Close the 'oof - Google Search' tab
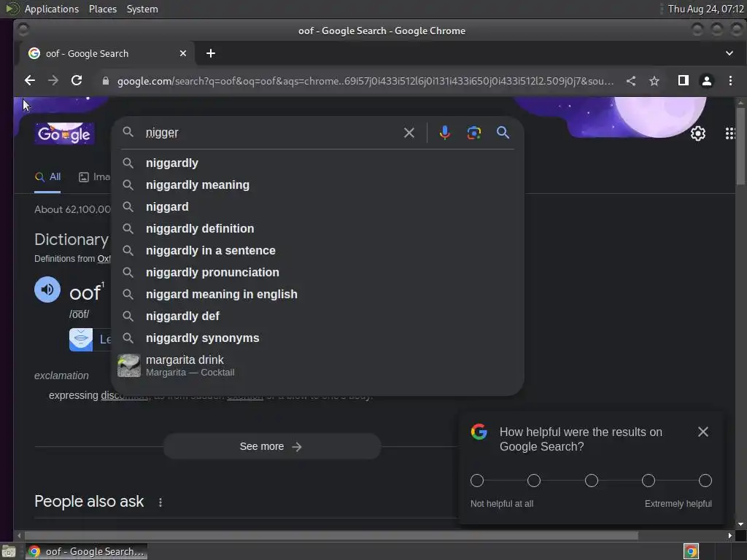Viewport: 747px width, 560px height. click(183, 53)
